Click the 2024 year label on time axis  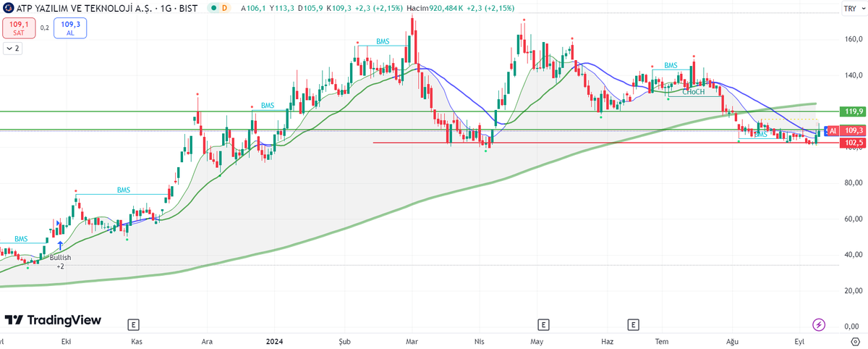pyautogui.click(x=274, y=341)
